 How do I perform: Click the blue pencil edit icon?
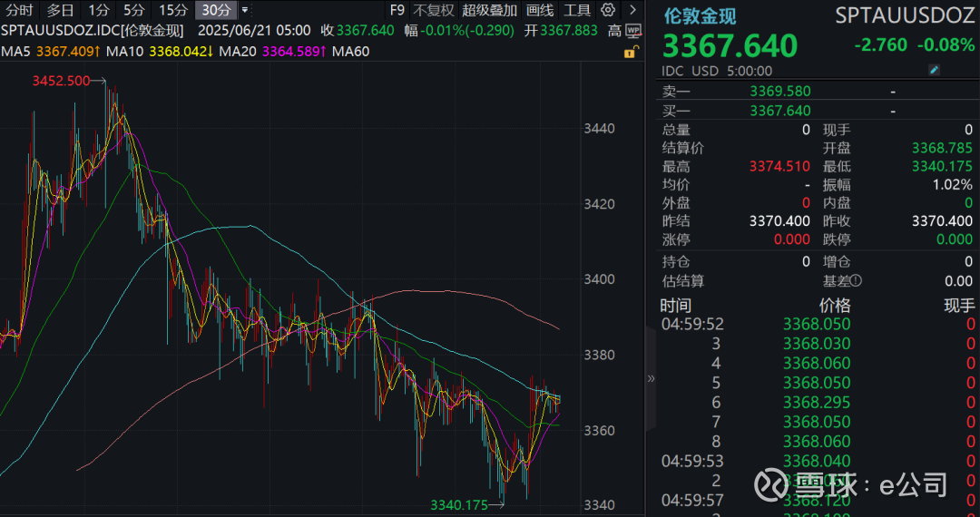coord(934,70)
